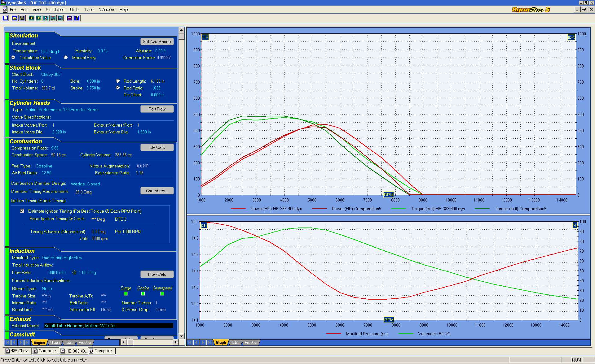This screenshot has height=364, width=595.
Task: Click the Fuel Type Gasoline value
Action: tap(44, 166)
